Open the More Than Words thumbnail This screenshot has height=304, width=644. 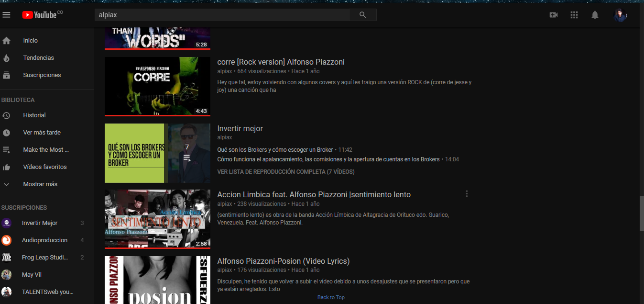tap(157, 39)
